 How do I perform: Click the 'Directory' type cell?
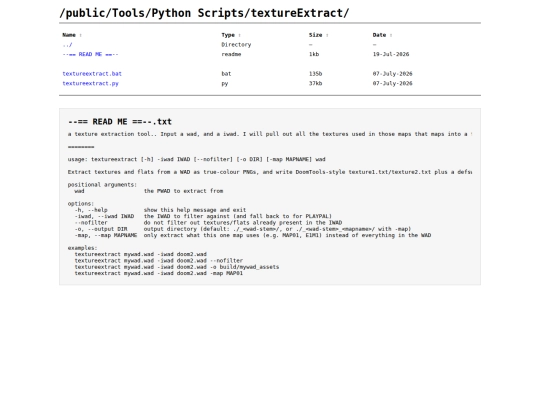click(236, 45)
